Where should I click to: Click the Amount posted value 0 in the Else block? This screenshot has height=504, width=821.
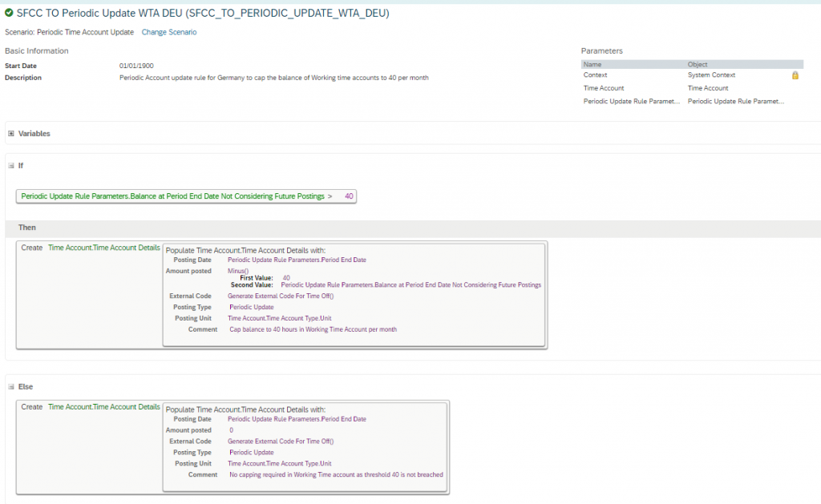click(x=231, y=429)
